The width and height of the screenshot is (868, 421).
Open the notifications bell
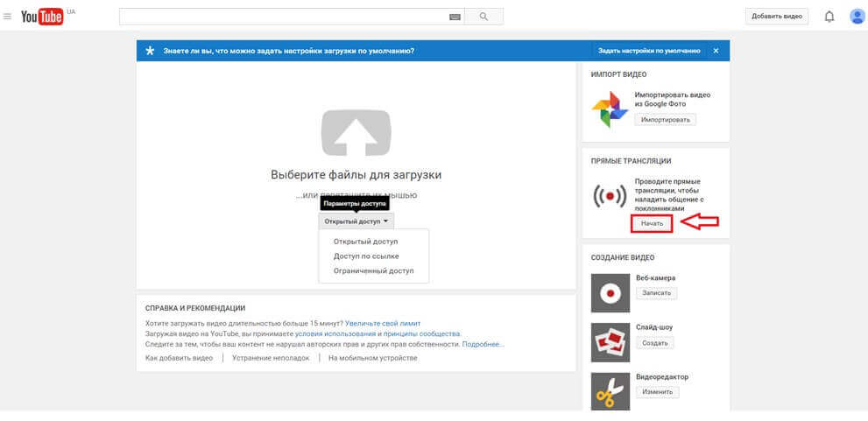click(829, 17)
